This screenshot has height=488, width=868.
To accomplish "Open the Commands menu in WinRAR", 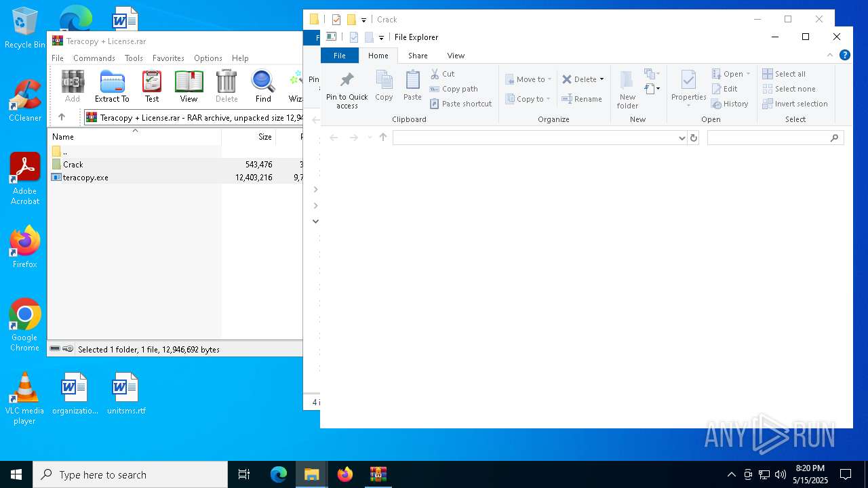I will tap(94, 58).
